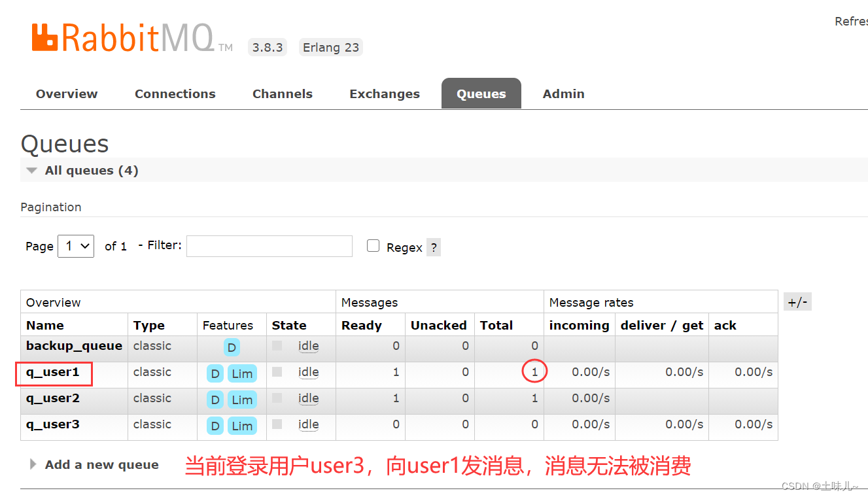Viewport: 868px width, 497px height.
Task: Open the Exchanges tab
Action: [385, 94]
